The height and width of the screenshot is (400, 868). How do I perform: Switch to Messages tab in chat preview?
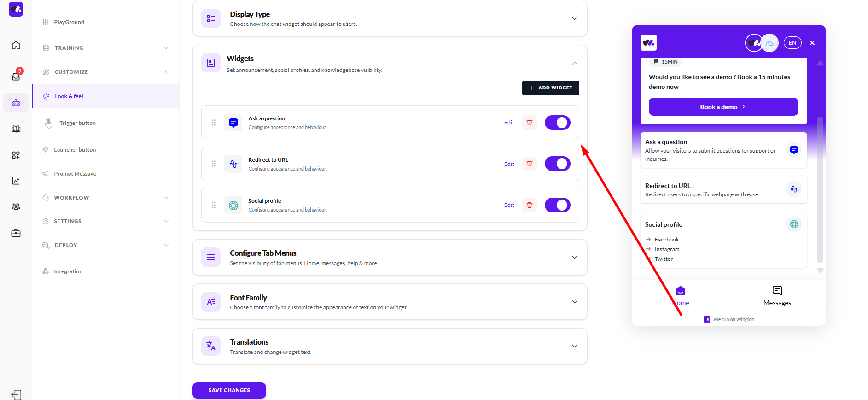coord(777,295)
